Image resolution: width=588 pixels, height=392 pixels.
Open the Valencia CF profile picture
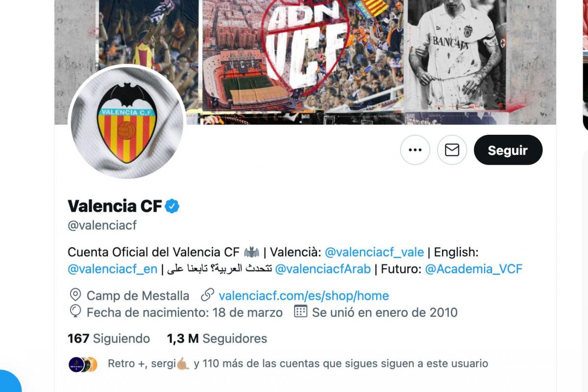tap(127, 122)
